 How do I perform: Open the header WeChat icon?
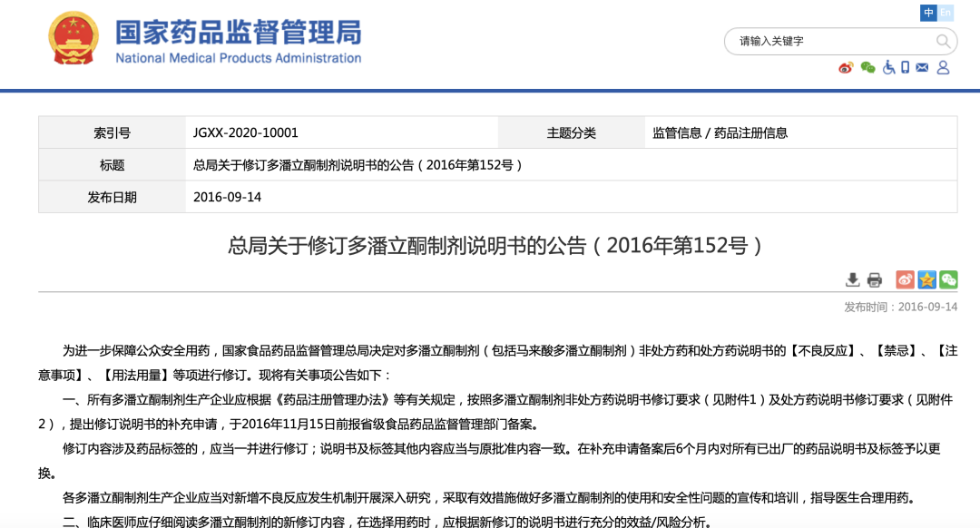(x=867, y=67)
